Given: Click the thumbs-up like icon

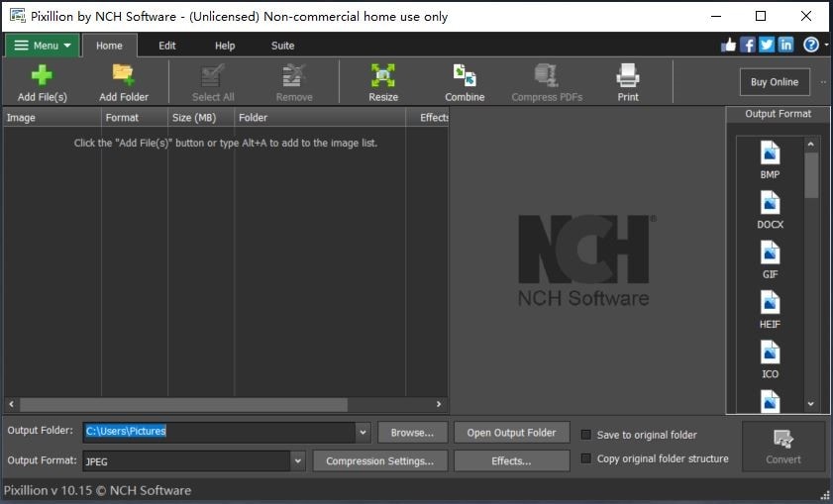Looking at the screenshot, I should (728, 45).
